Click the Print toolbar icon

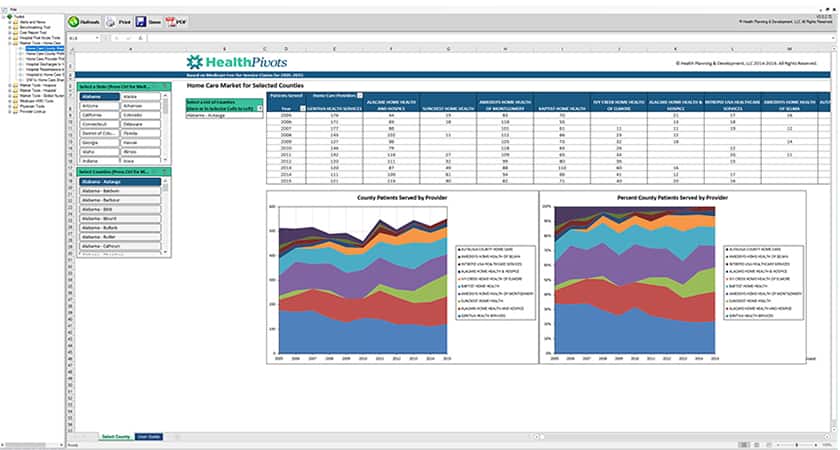click(110, 22)
